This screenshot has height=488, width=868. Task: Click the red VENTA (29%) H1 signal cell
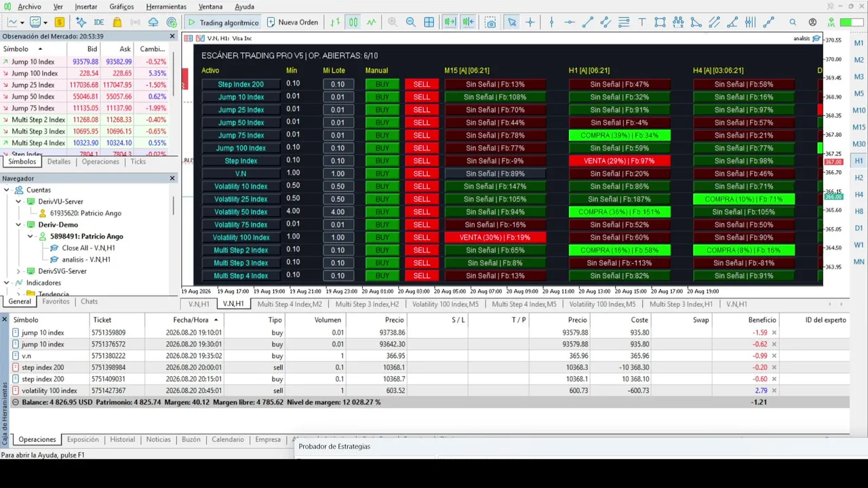point(619,161)
